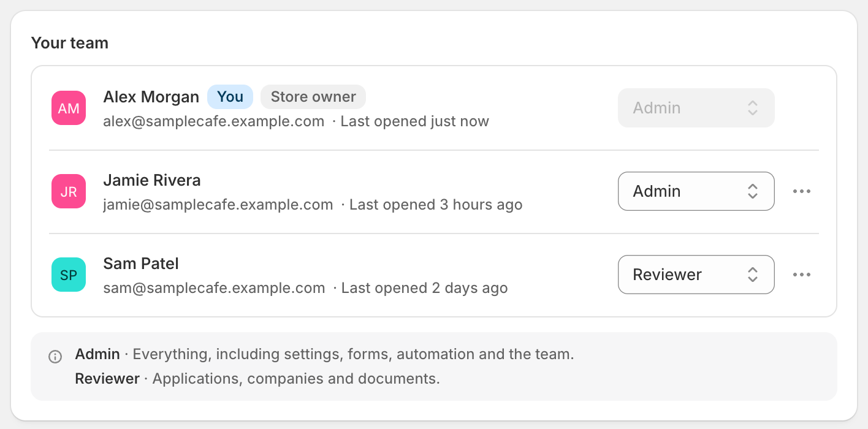This screenshot has width=868, height=429.
Task: Click Alex Morgan's disabled Admin role dropdown
Action: (696, 108)
